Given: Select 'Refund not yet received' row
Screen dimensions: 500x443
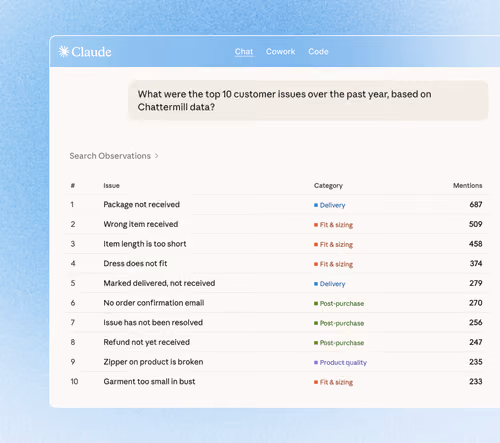Looking at the screenshot, I should pyautogui.click(x=146, y=342).
